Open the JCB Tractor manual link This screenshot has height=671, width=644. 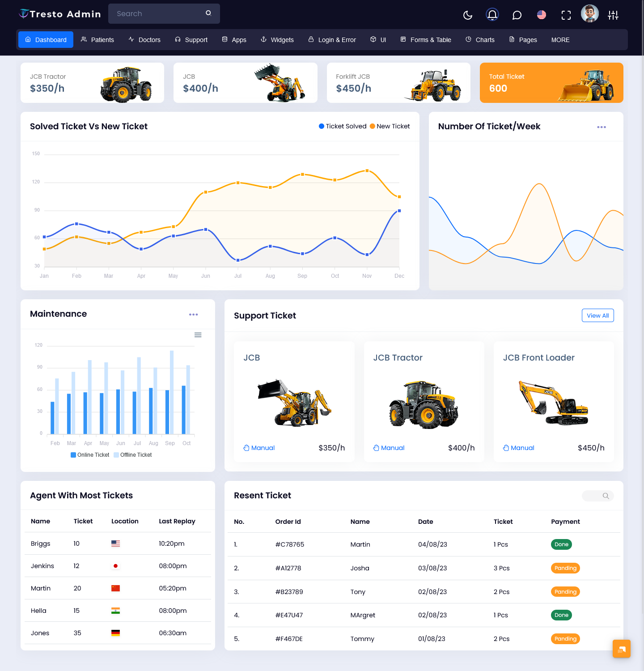click(x=388, y=448)
